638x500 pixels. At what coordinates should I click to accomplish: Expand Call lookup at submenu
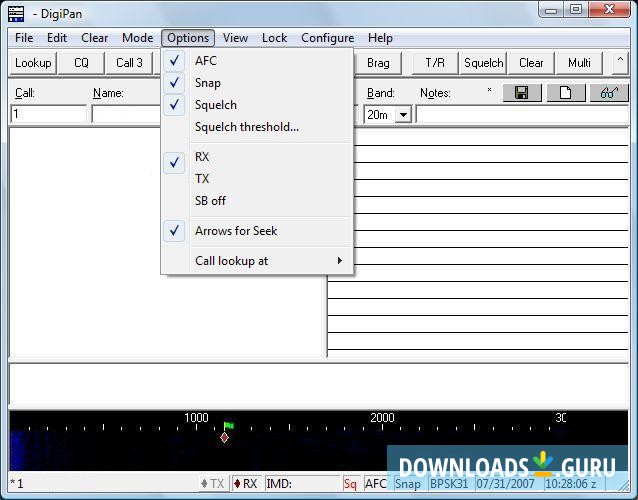(x=257, y=261)
